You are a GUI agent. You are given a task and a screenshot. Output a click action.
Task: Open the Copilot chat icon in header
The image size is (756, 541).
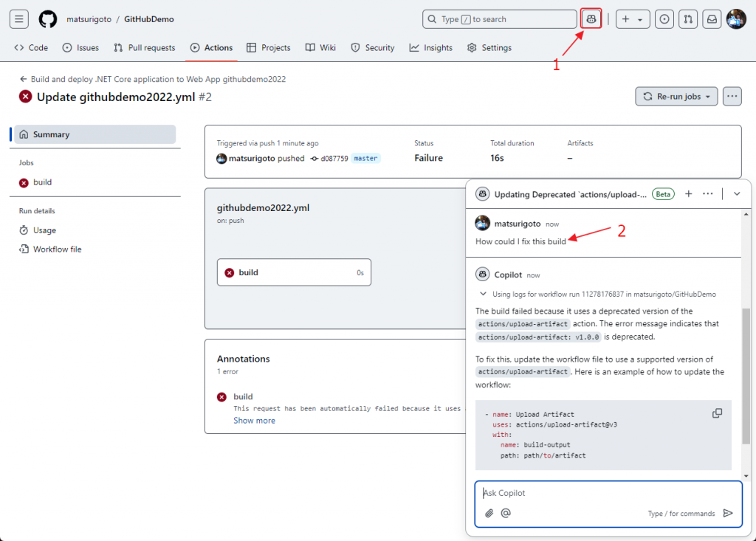tap(591, 19)
